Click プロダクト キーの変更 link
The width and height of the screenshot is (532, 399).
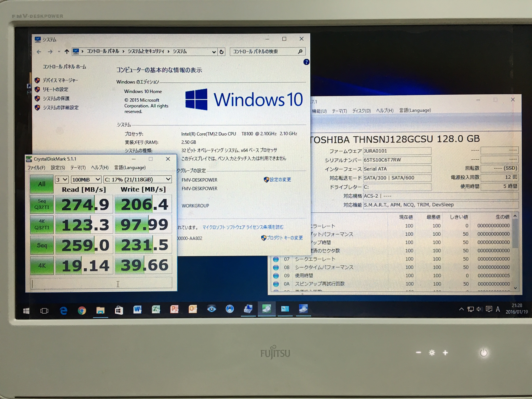(284, 238)
